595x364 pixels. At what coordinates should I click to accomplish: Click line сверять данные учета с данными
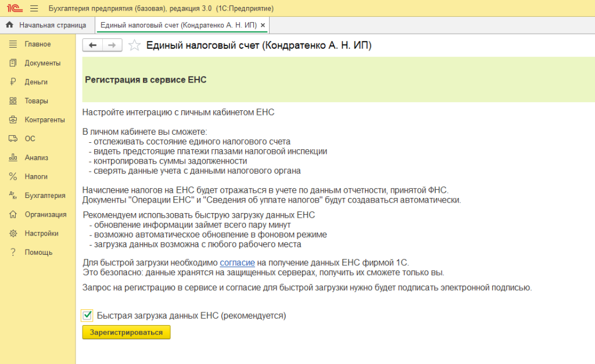(195, 171)
